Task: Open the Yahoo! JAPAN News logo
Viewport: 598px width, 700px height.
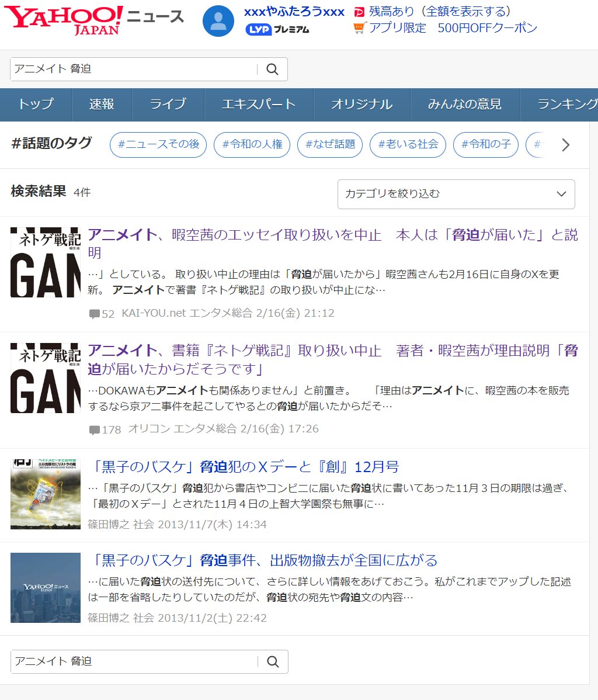Action: (x=93, y=21)
